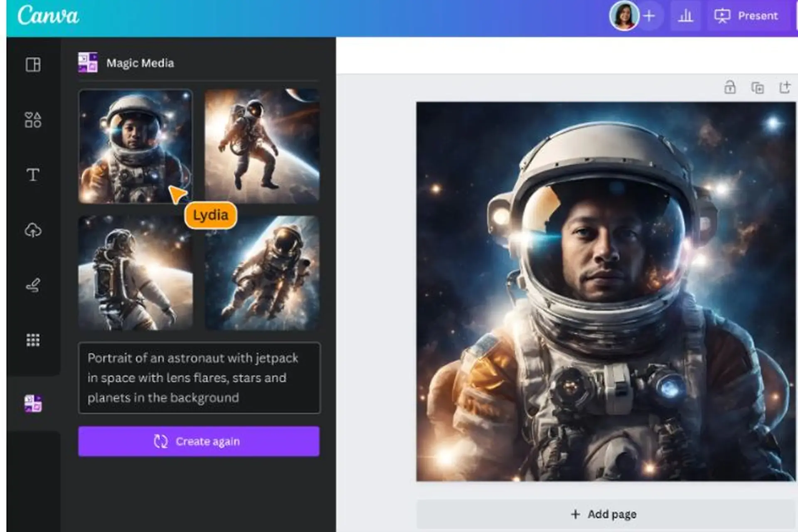This screenshot has height=532, width=798.
Task: Export the page using the share icon
Action: pos(786,88)
